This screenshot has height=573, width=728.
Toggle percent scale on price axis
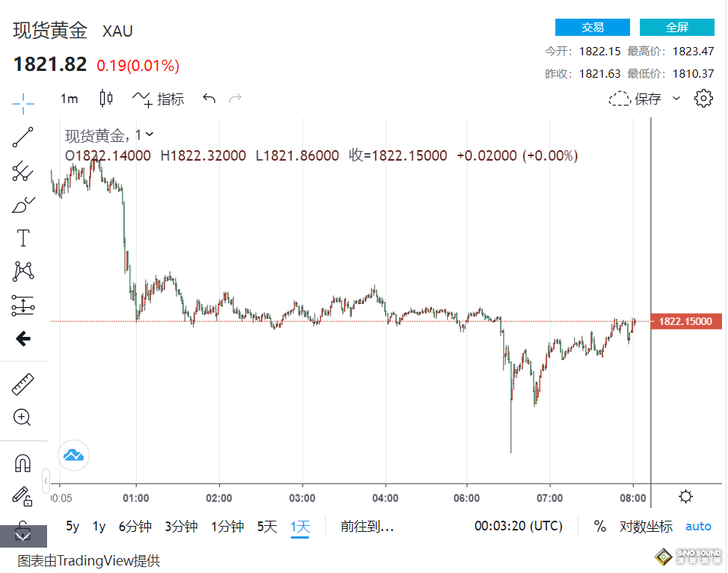click(600, 526)
